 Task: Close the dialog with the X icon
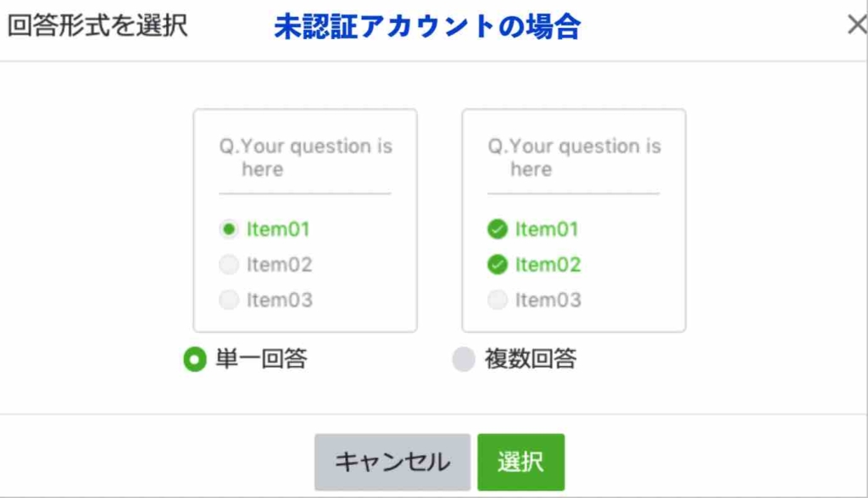coord(856,25)
